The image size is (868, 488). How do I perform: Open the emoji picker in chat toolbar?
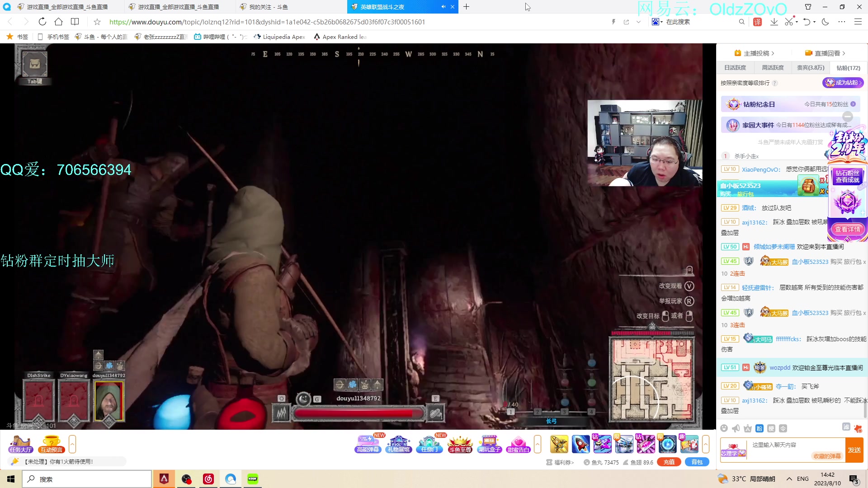pyautogui.click(x=724, y=428)
